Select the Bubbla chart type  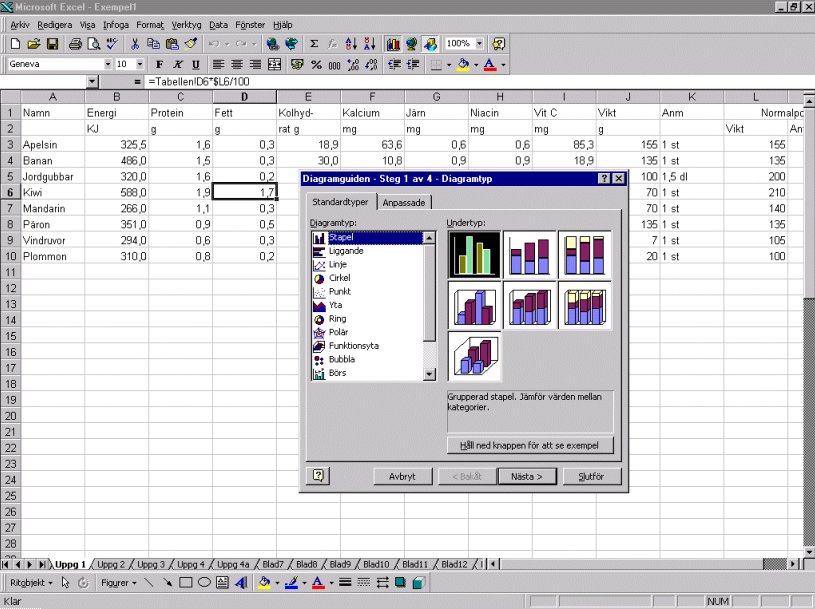[x=342, y=360]
